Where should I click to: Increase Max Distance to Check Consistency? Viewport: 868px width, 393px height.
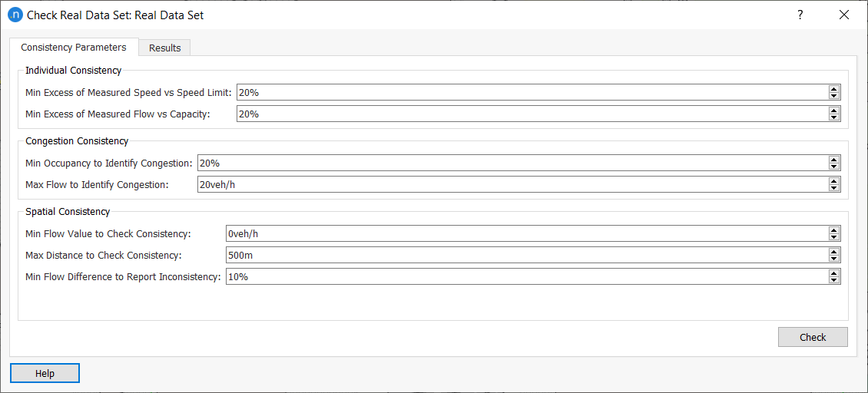point(833,252)
